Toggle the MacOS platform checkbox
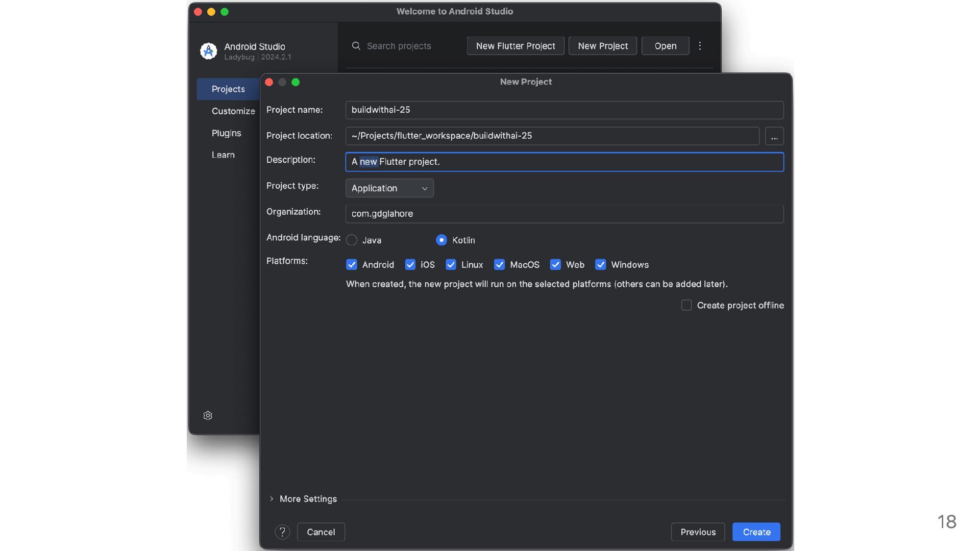 click(500, 265)
